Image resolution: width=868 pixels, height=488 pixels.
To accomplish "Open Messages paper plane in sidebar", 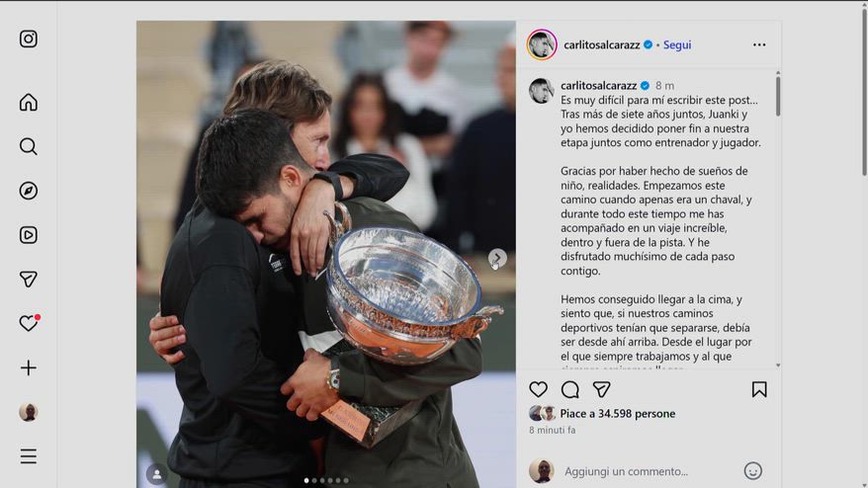I will tap(29, 280).
